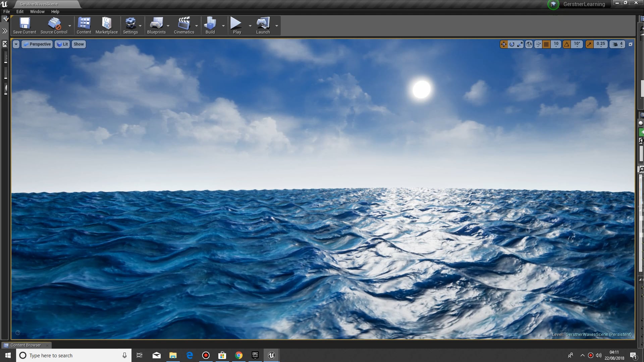Open the Settings toolbar button
Screen dimensions: 644x362
(130, 25)
